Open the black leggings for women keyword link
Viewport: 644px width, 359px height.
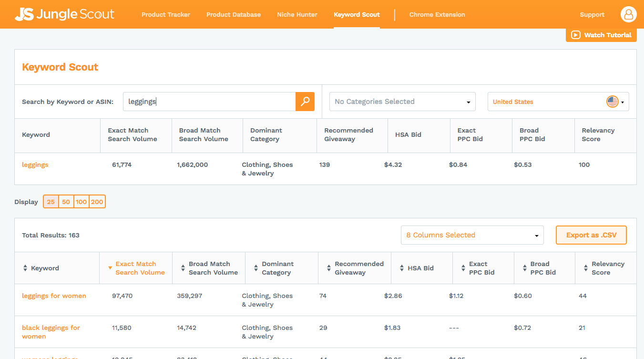click(51, 332)
